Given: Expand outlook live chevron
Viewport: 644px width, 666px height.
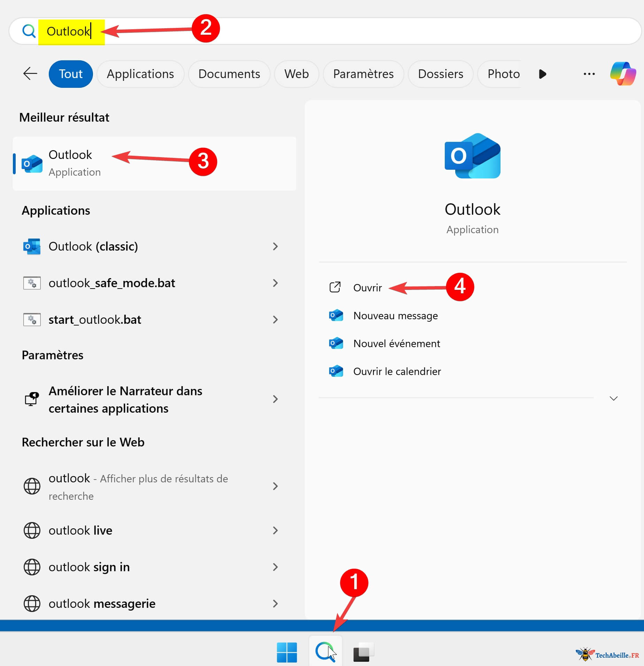Looking at the screenshot, I should [x=276, y=530].
